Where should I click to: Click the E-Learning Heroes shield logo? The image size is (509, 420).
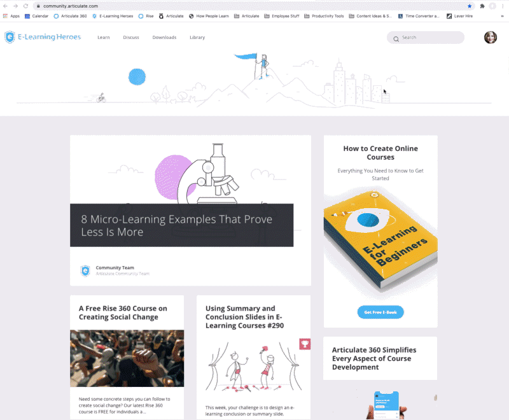click(x=10, y=37)
